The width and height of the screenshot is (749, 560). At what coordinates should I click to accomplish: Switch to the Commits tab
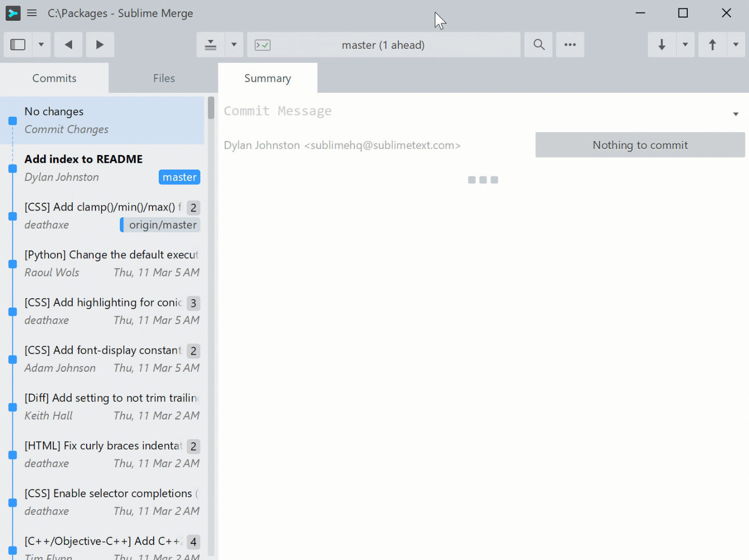(x=54, y=78)
